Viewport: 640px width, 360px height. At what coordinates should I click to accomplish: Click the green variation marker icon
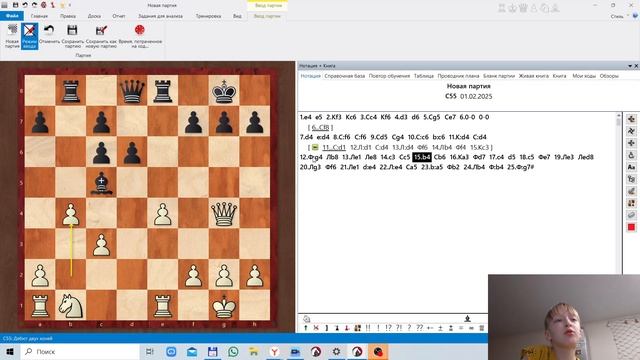point(315,147)
